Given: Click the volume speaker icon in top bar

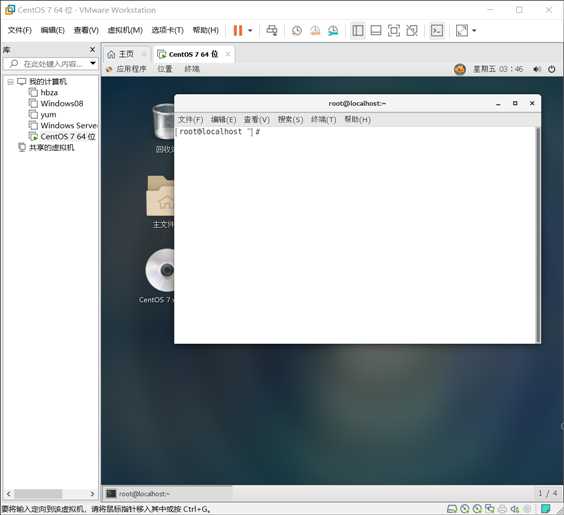Looking at the screenshot, I should tap(537, 69).
